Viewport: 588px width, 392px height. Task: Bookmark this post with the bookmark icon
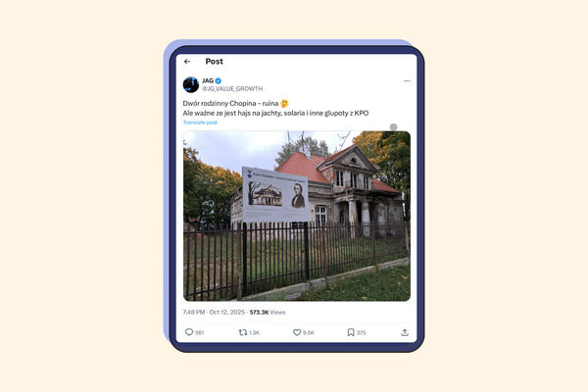point(351,332)
